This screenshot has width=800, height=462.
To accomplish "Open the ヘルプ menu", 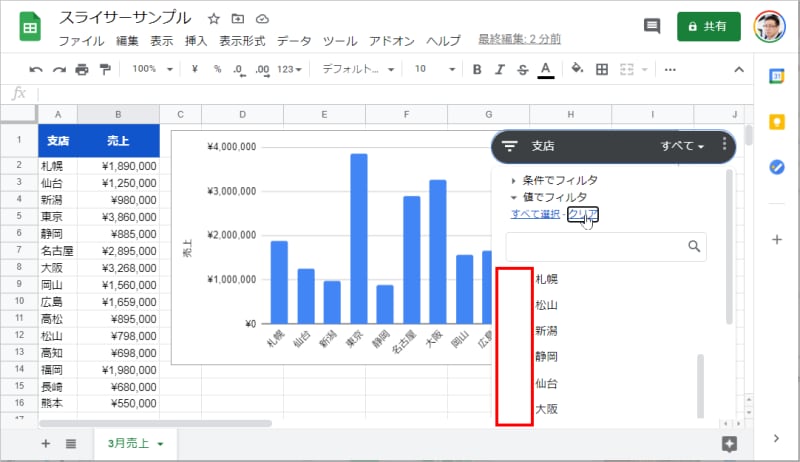I will coord(443,41).
